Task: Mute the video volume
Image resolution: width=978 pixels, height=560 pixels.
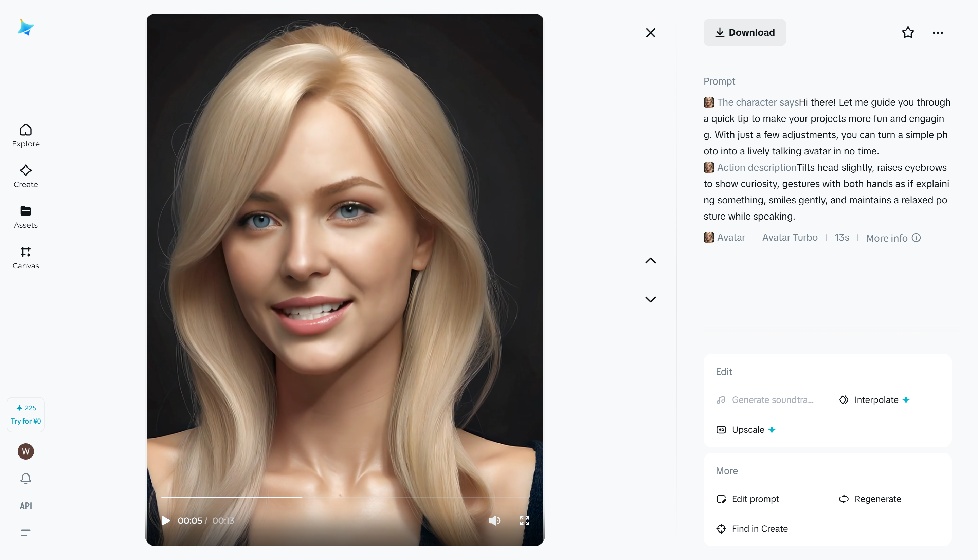Action: click(495, 520)
